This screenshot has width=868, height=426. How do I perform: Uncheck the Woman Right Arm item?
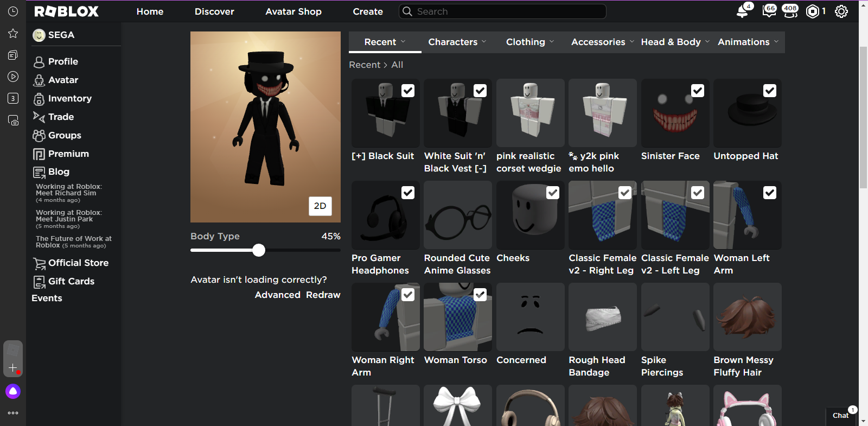click(408, 295)
